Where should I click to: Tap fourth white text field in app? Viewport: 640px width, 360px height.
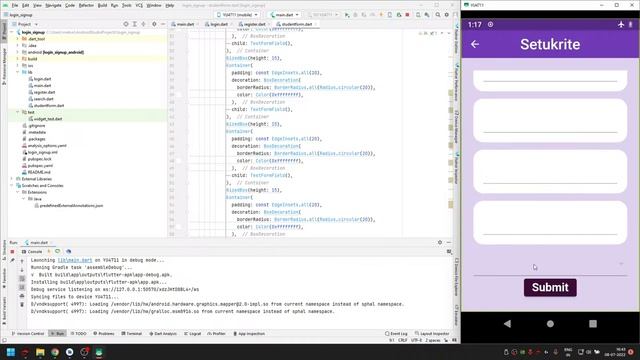(x=550, y=222)
